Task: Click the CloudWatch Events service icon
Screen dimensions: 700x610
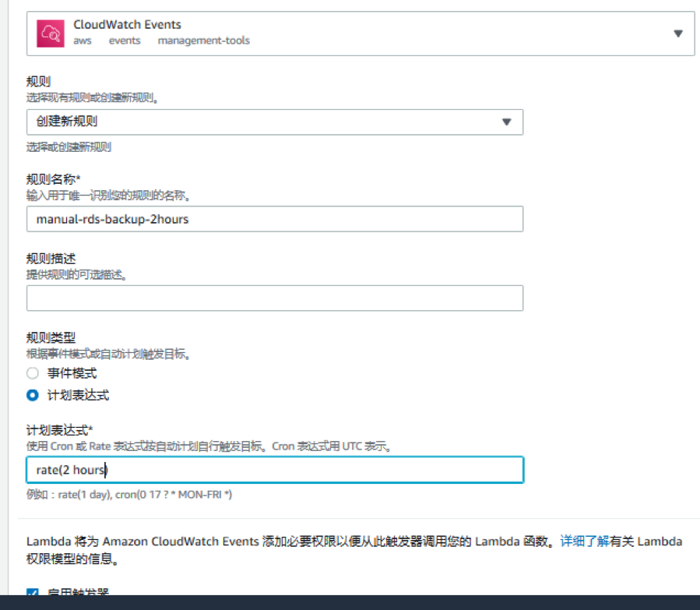Action: tap(51, 33)
